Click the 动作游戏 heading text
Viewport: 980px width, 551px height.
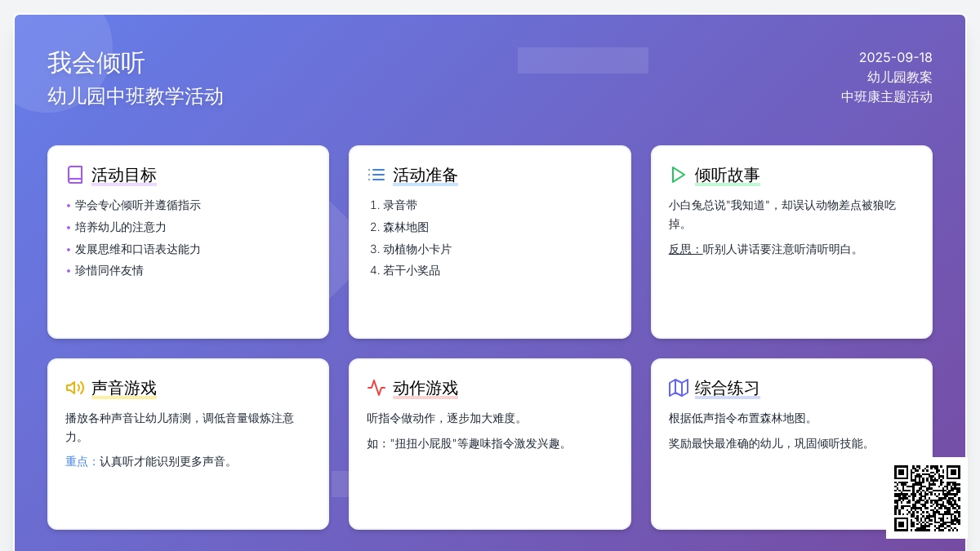point(425,389)
